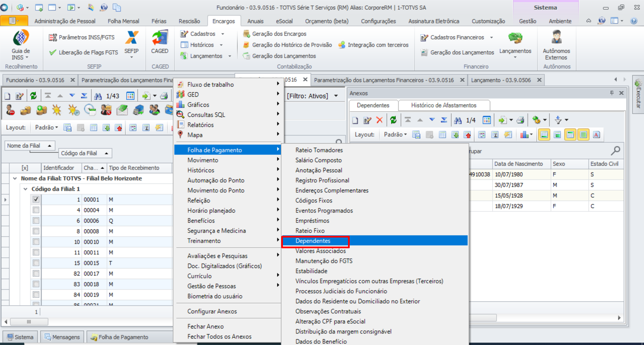
Task: Open the eSocial ribbon tab
Action: pos(284,21)
